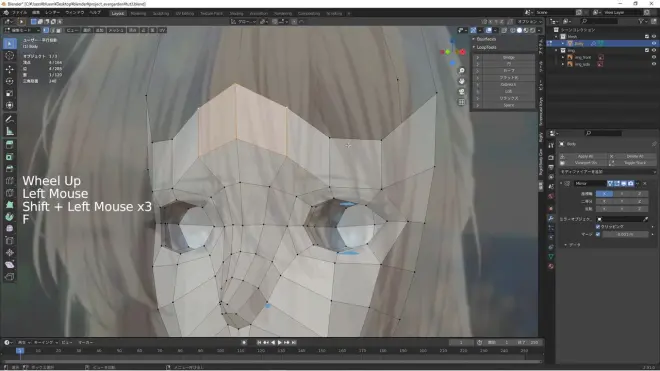
Task: Switch to the Sculpting workspace tab
Action: [x=160, y=13]
